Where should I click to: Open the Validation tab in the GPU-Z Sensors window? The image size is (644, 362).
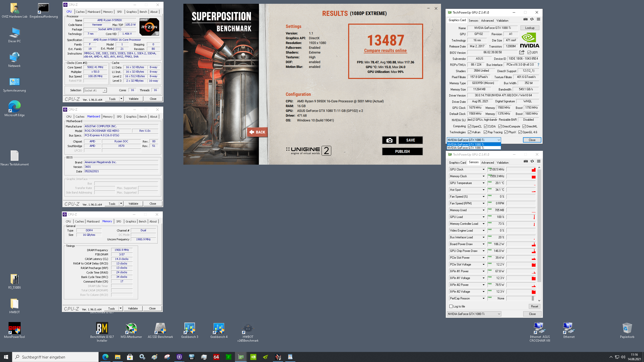[x=503, y=163]
